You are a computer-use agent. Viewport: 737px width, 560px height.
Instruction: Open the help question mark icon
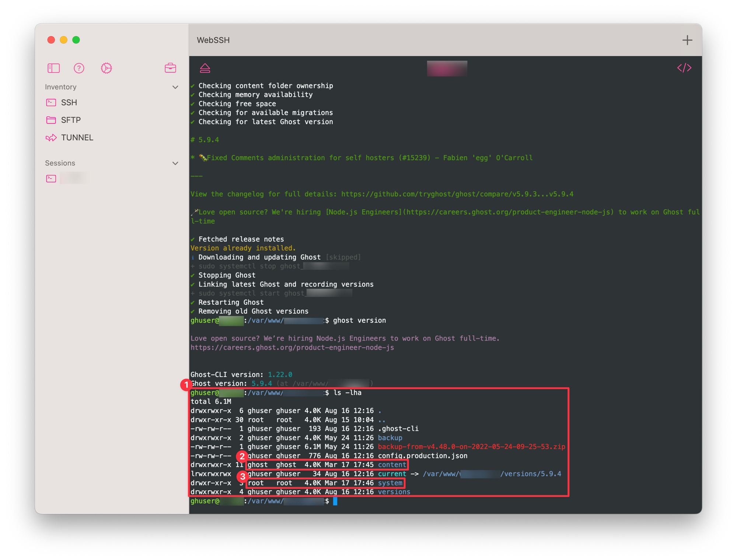(x=79, y=68)
